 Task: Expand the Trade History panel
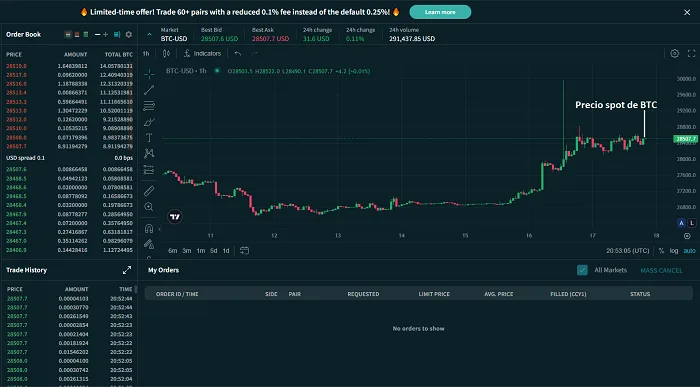(x=127, y=270)
